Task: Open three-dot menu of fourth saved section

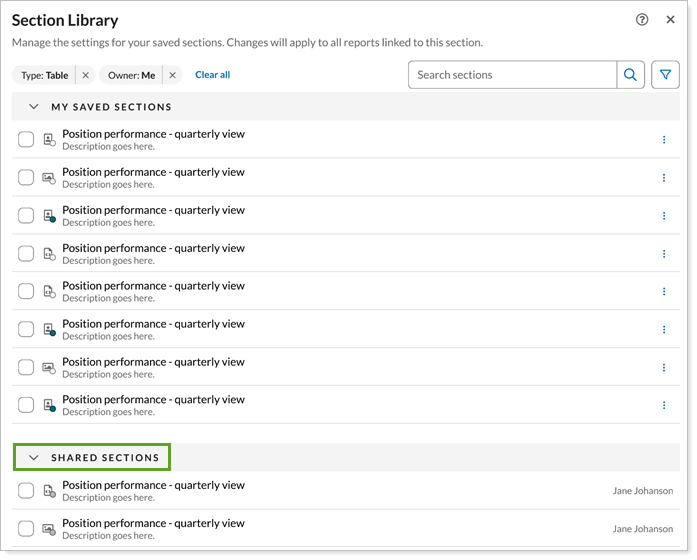Action: coord(664,254)
